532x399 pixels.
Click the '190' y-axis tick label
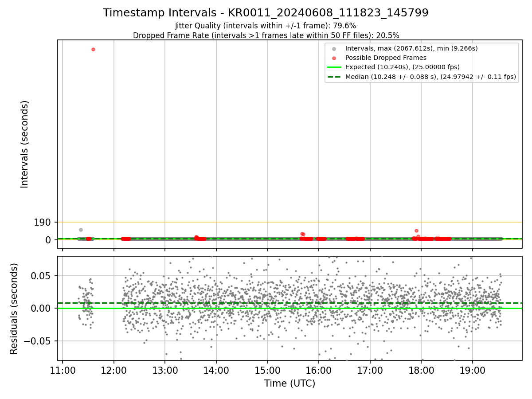click(x=43, y=222)
